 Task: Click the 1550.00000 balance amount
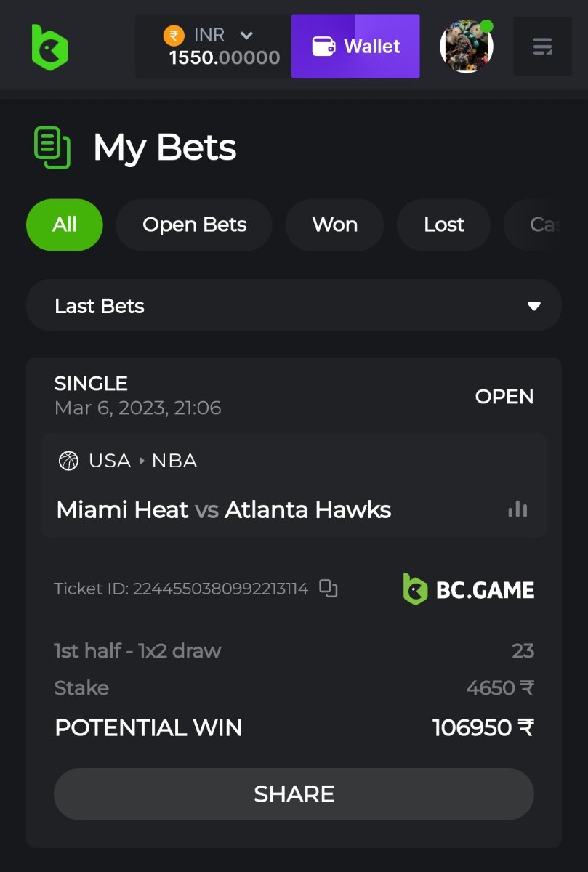click(x=225, y=58)
